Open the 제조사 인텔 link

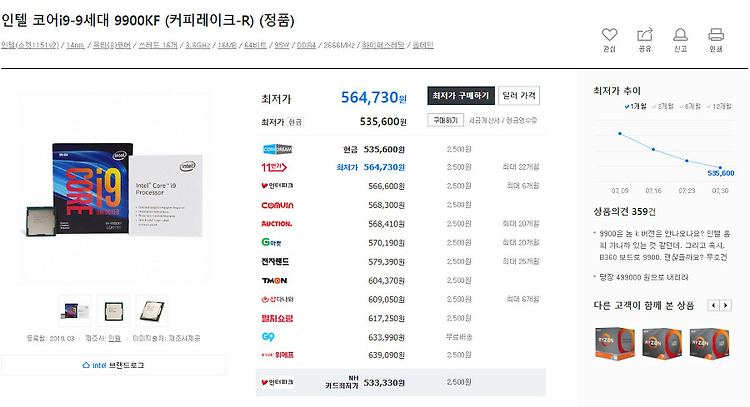[115, 338]
